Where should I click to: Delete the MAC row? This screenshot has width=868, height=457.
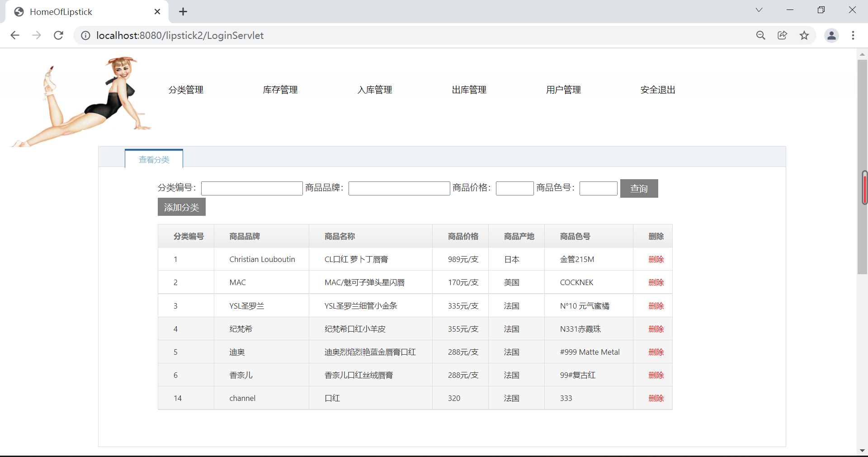coord(656,282)
